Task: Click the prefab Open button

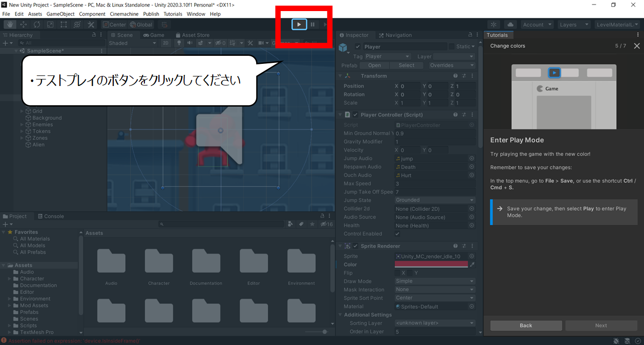Action: 374,65
